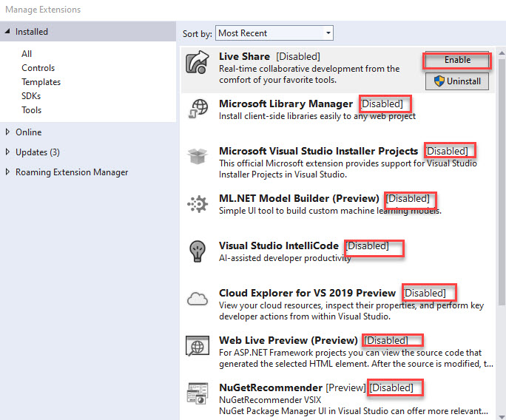
Task: Click the Installed tree label
Action: pyautogui.click(x=32, y=32)
